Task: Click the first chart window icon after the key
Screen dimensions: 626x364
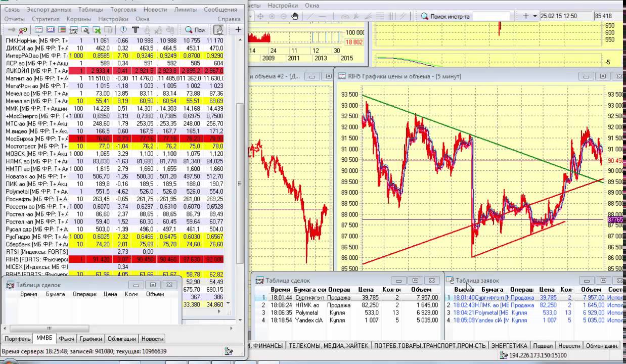Action: coord(38,30)
